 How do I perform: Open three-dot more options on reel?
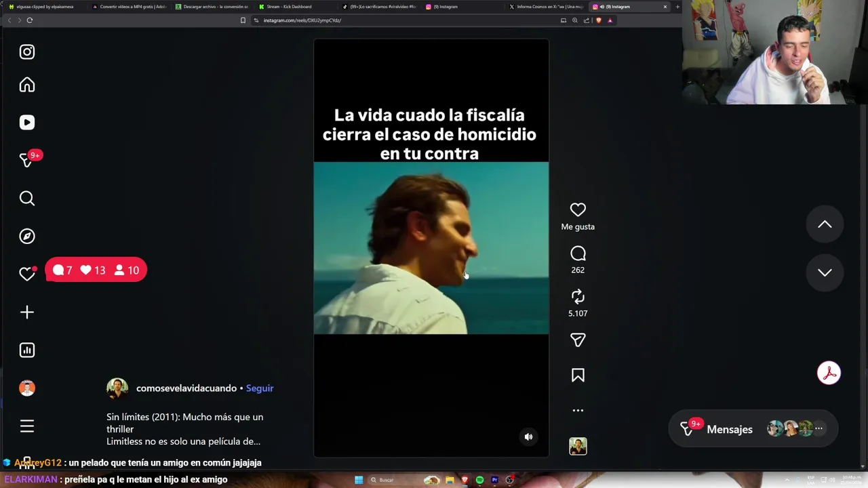[x=578, y=411]
